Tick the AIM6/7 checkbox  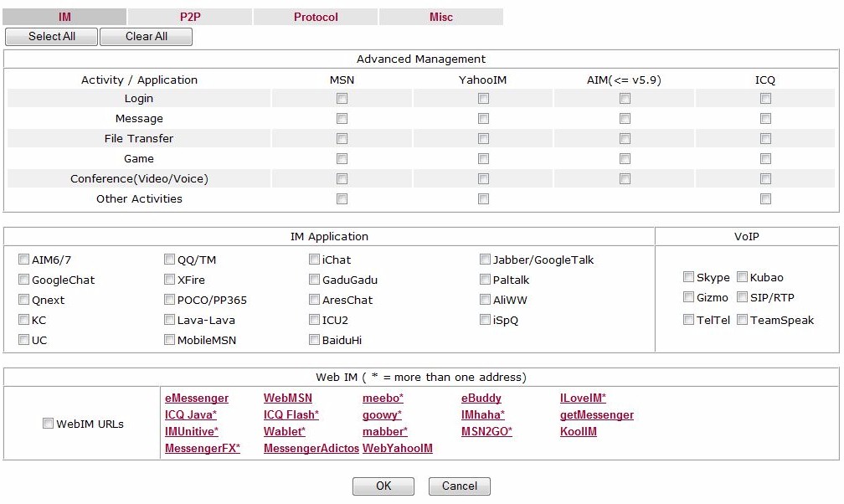point(23,260)
